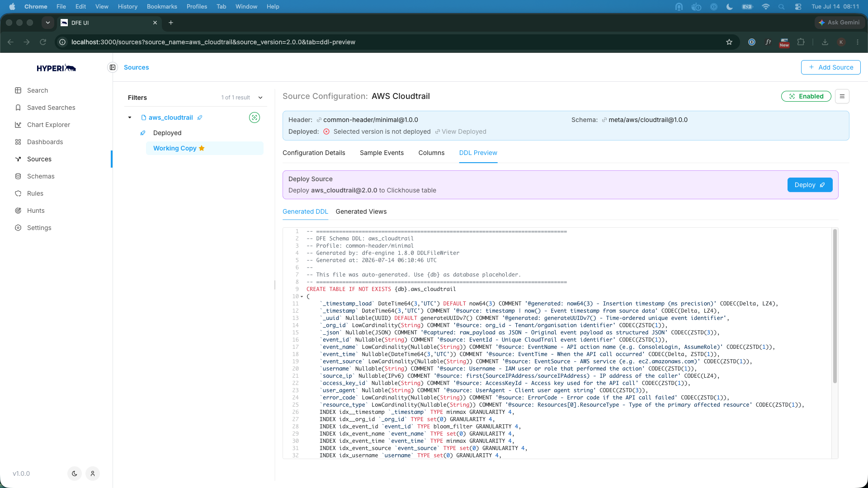The width and height of the screenshot is (868, 488).
Task: Click the green status icon for aws_cloudtrail
Action: pyautogui.click(x=255, y=117)
